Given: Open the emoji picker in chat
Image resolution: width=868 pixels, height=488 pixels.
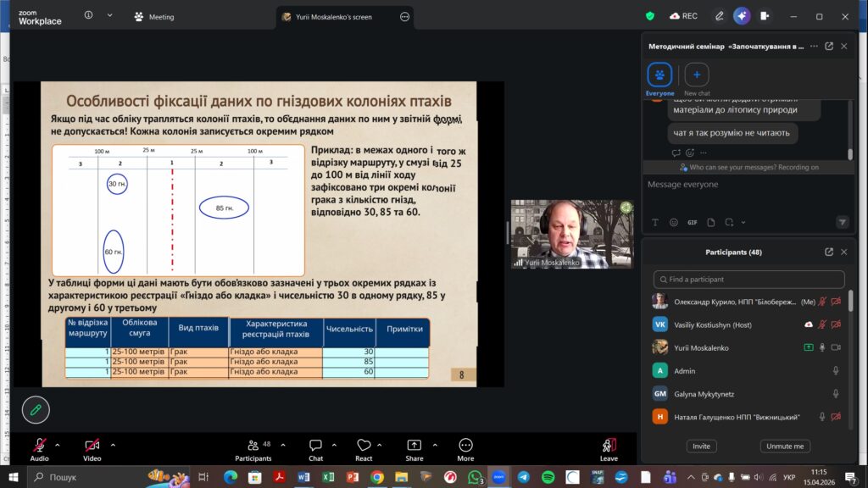Looking at the screenshot, I should pyautogui.click(x=674, y=222).
